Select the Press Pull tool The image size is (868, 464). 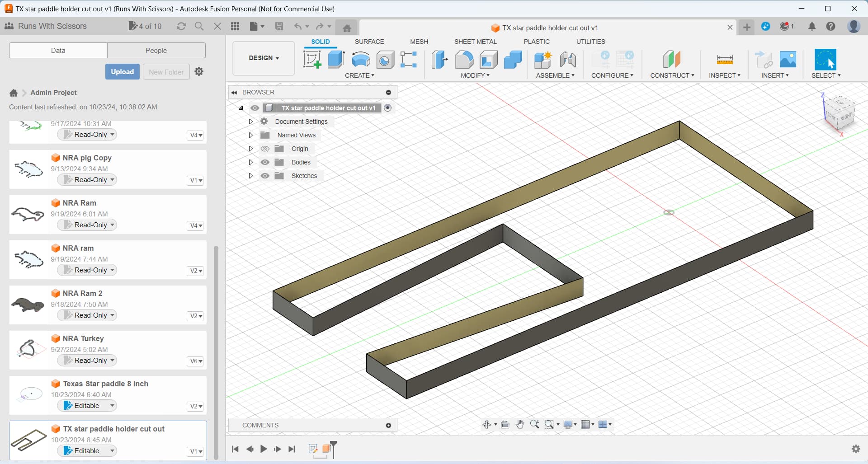click(439, 59)
